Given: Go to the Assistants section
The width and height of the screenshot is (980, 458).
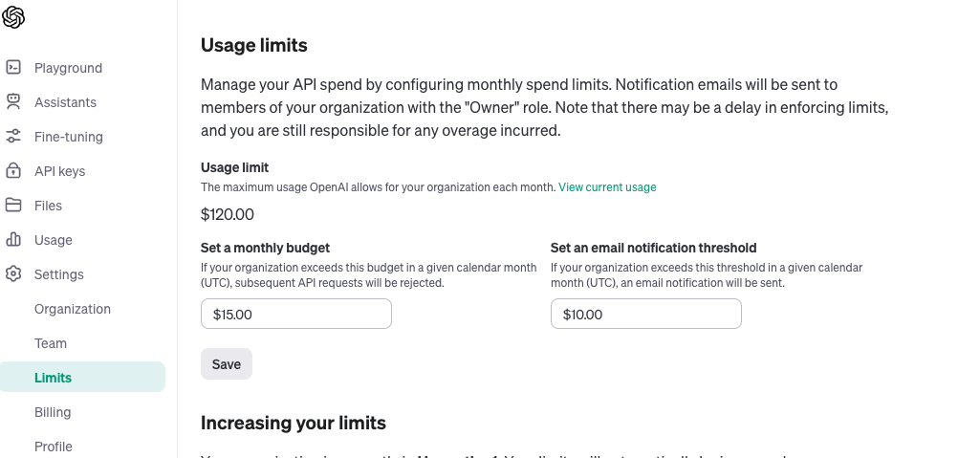Looking at the screenshot, I should pyautogui.click(x=65, y=102).
